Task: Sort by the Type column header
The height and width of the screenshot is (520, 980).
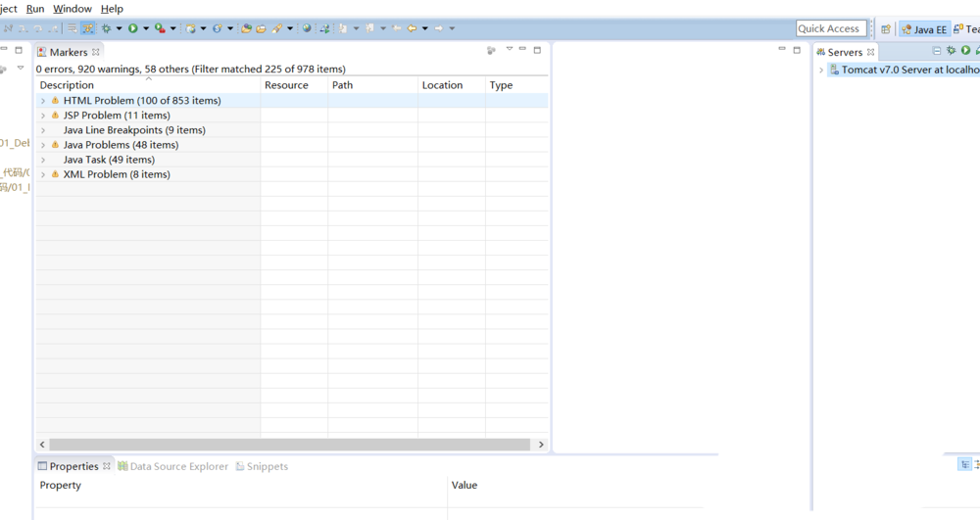Action: 516,85
